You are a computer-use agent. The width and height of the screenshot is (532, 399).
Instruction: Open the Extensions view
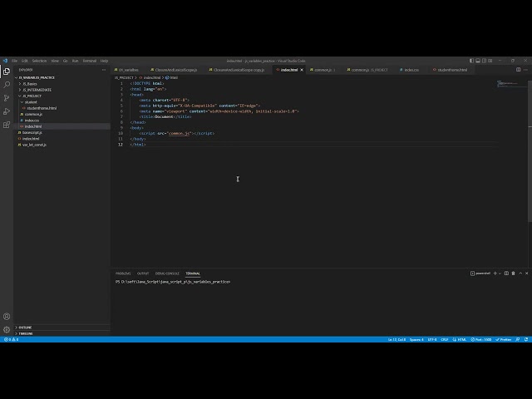[x=7, y=125]
